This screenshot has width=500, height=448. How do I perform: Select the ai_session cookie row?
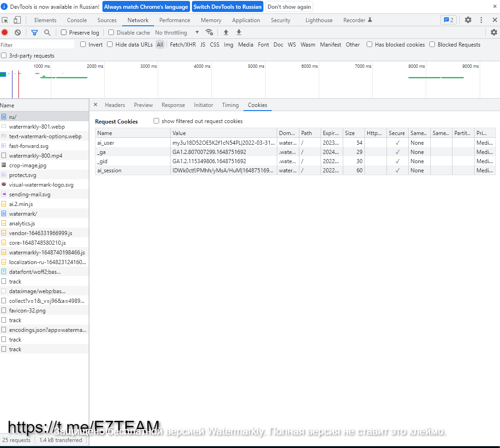[295, 171]
